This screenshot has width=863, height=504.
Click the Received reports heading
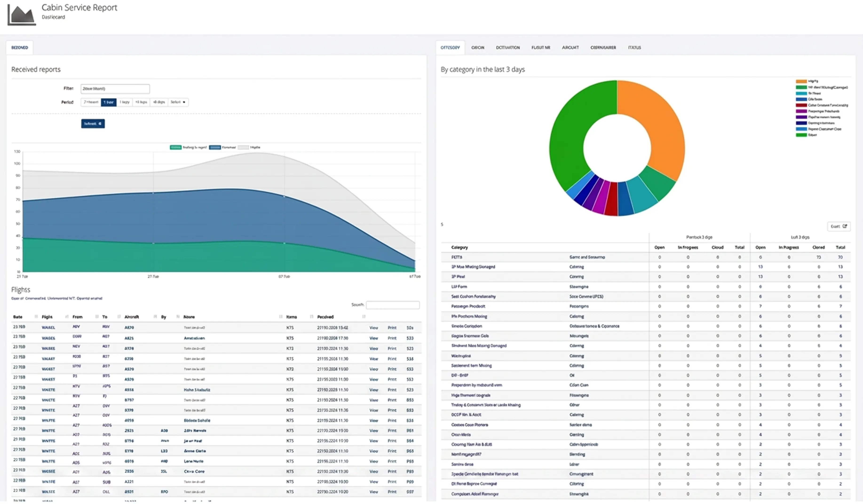[x=36, y=69]
